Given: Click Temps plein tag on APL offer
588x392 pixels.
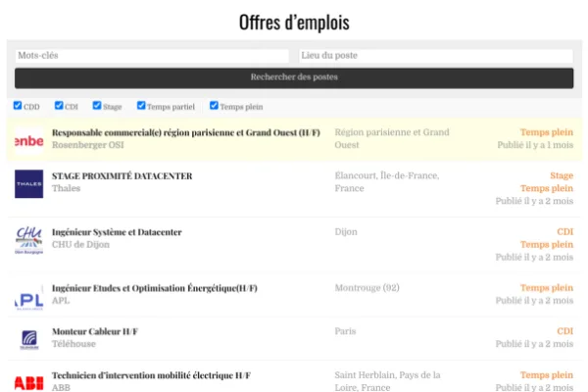Looking at the screenshot, I should (x=547, y=288).
